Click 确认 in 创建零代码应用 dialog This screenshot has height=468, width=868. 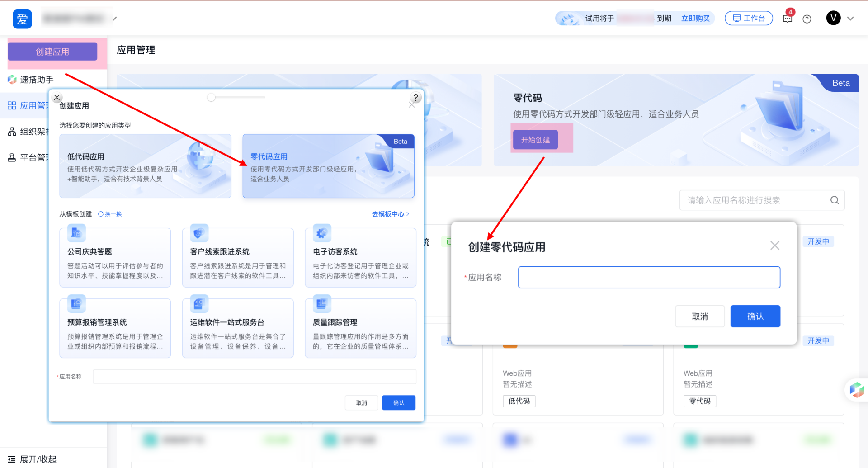pyautogui.click(x=755, y=317)
